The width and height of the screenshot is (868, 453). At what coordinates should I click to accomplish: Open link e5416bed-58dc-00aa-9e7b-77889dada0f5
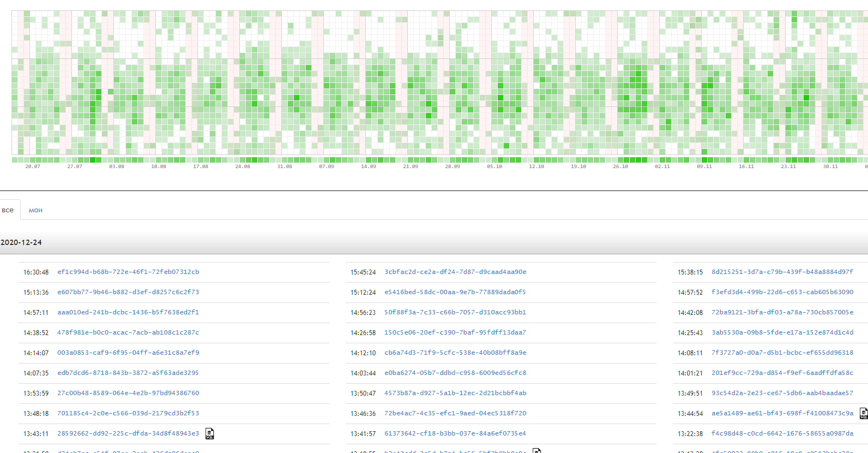tap(455, 292)
